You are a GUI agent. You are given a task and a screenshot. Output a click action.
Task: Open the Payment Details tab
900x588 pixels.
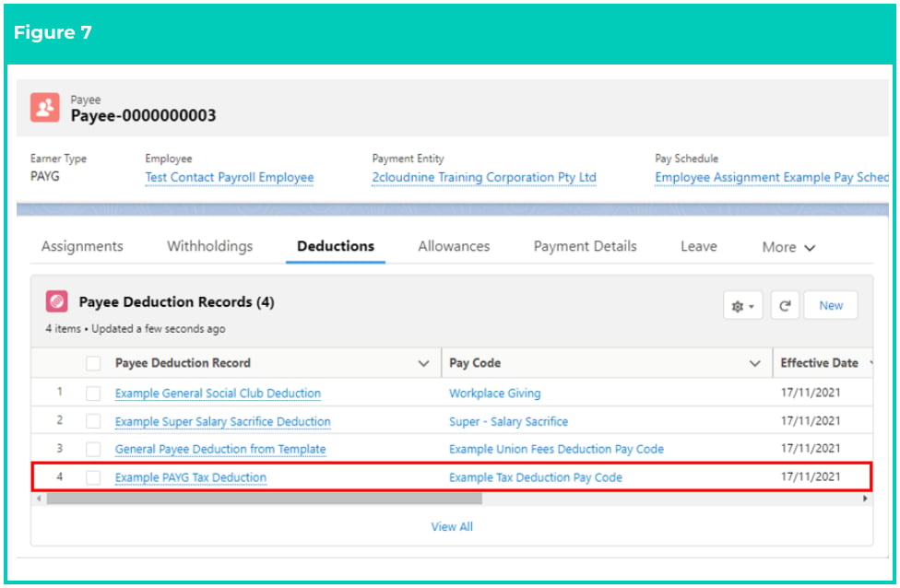point(585,246)
